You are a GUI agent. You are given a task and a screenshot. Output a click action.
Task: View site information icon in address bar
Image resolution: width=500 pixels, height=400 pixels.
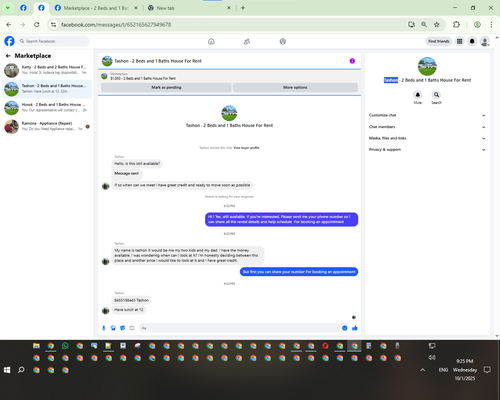pos(53,24)
